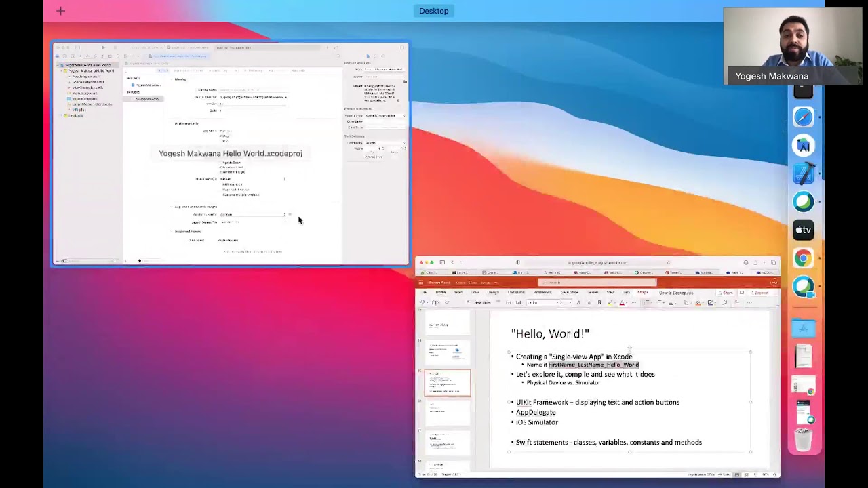This screenshot has width=868, height=488.
Task: Open the Slide Show tab in PowerPoint
Action: (570, 293)
